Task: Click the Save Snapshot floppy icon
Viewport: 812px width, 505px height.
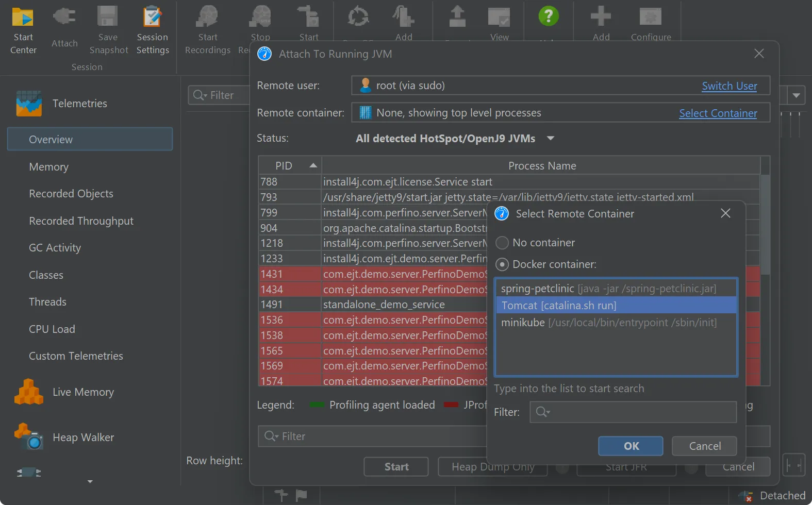Action: (108, 16)
